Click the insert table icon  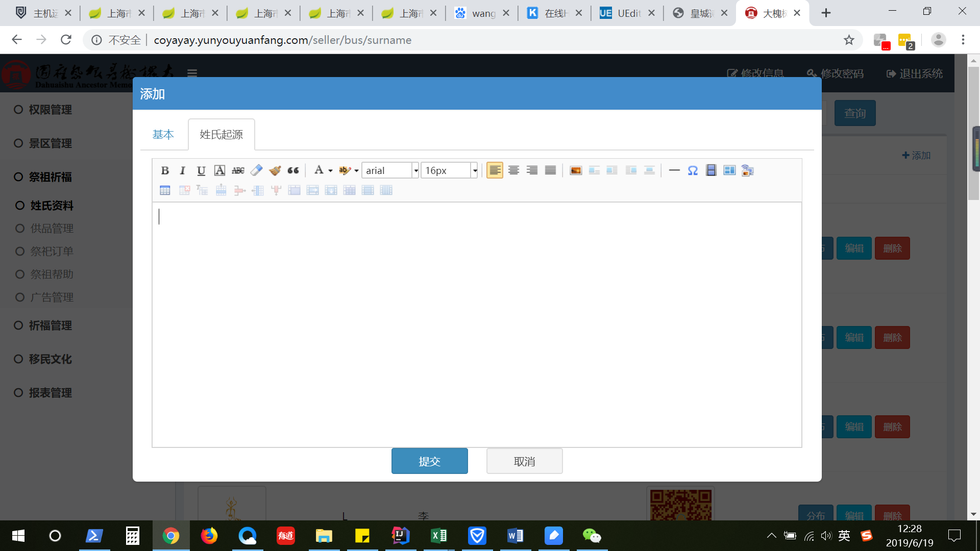pos(165,190)
